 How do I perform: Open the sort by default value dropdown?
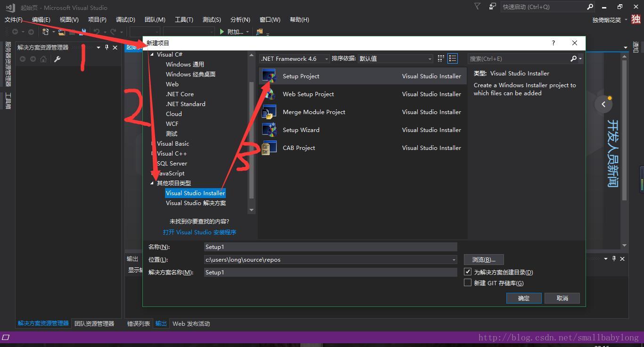pos(395,58)
